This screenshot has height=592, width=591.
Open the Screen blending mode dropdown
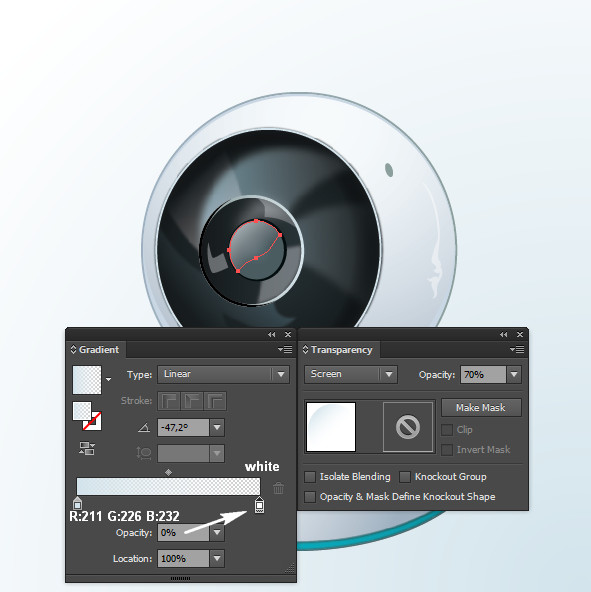(351, 374)
